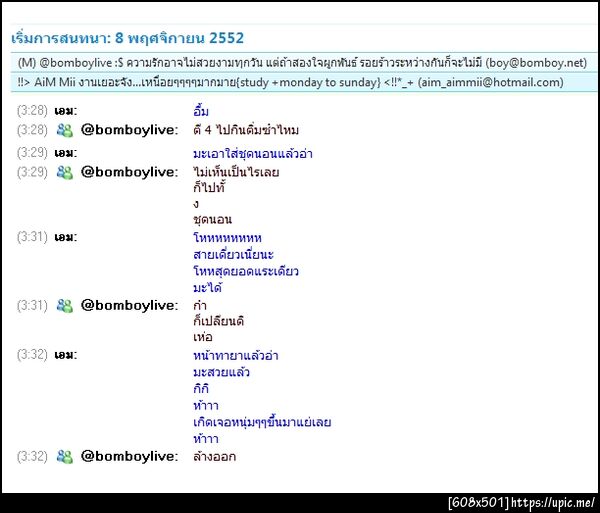Click the message 'ตี 4 ไปกินต้มซ่าไหม'
Image resolution: width=600 pixels, height=513 pixels.
pyautogui.click(x=246, y=130)
